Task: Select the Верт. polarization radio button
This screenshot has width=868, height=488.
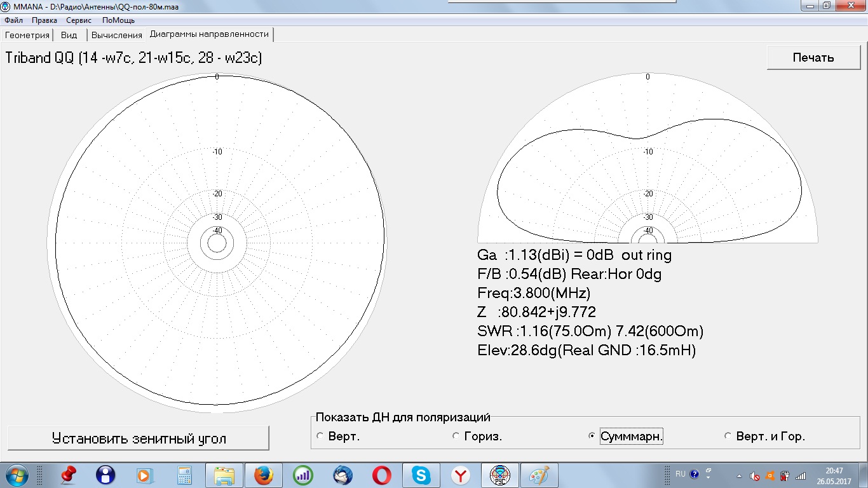Action: coord(320,437)
